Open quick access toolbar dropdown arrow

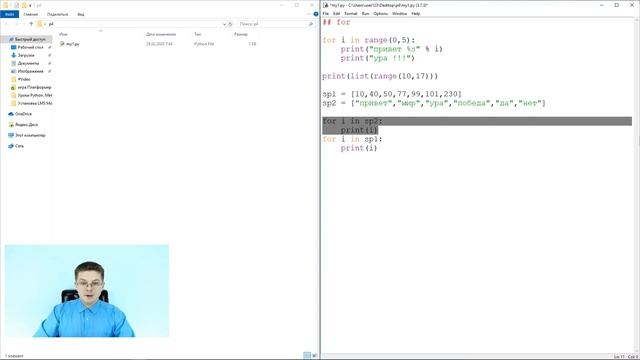(30, 5)
